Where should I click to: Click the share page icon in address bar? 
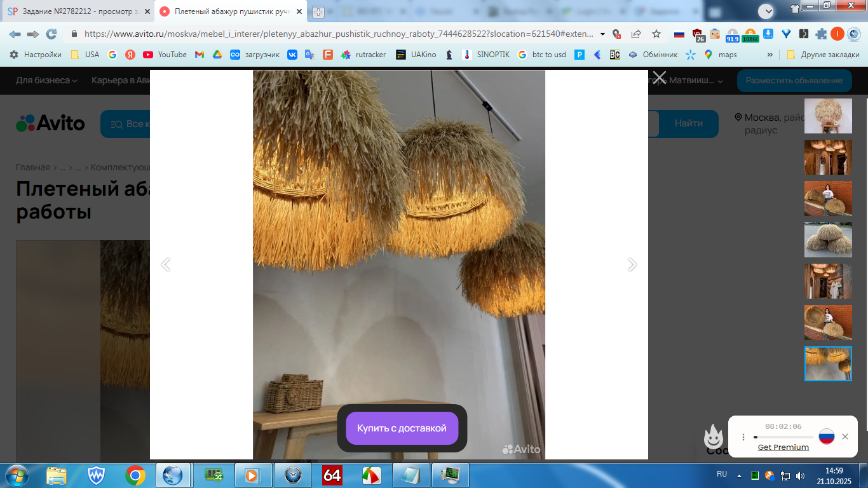636,34
